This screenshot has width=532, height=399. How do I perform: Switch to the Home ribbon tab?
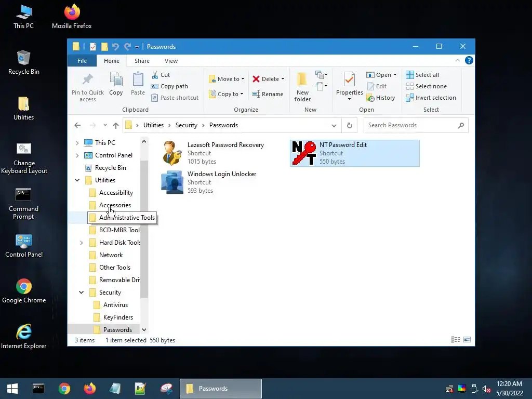(x=112, y=61)
